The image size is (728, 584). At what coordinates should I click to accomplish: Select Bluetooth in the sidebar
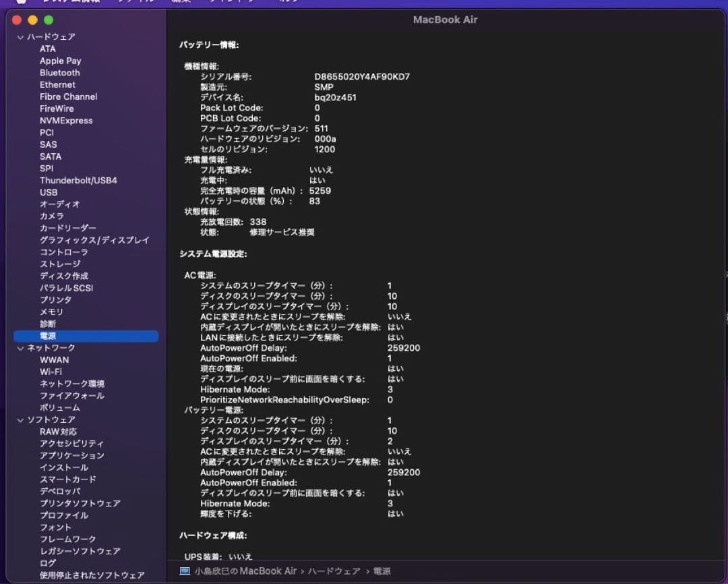(x=59, y=73)
